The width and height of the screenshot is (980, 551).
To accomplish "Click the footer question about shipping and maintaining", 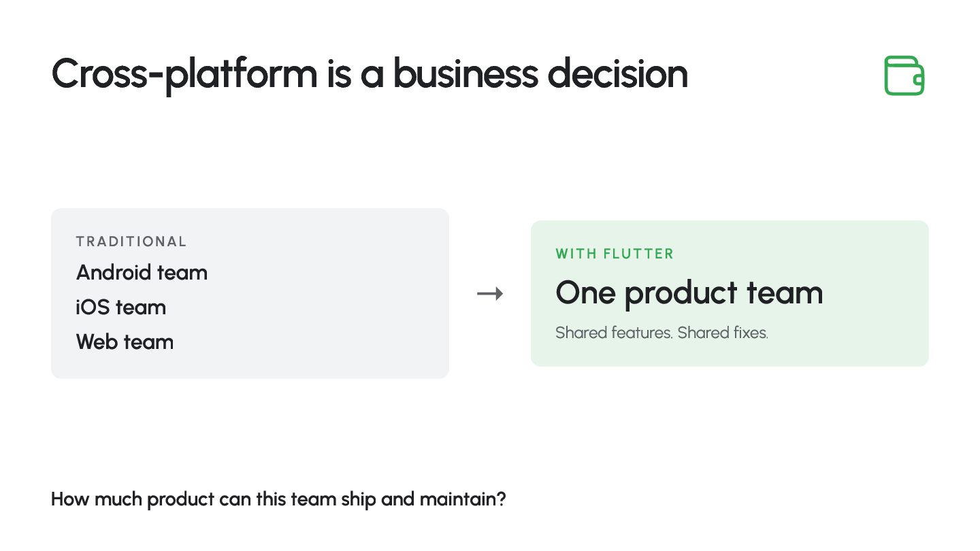I will tap(278, 499).
